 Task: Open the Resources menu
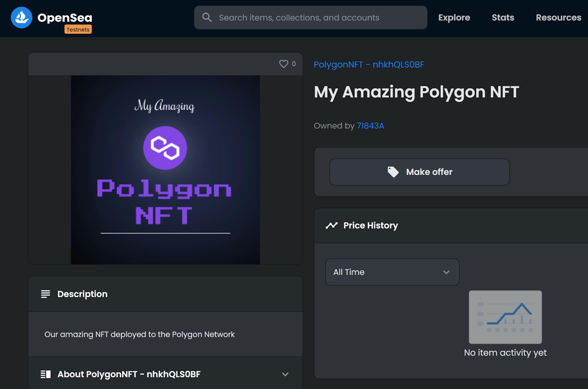[558, 17]
